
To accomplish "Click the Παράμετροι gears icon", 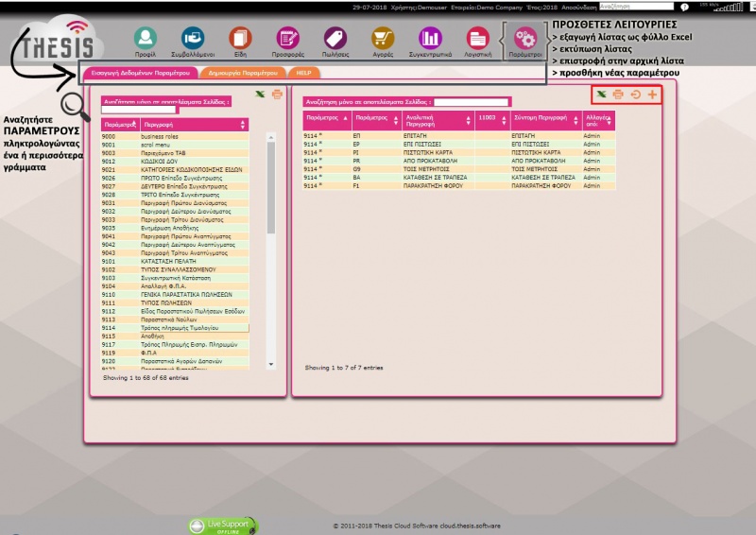I will [x=524, y=39].
